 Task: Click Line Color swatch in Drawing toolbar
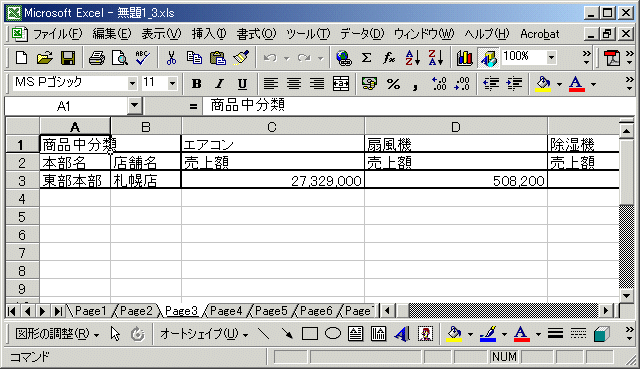[x=488, y=334]
